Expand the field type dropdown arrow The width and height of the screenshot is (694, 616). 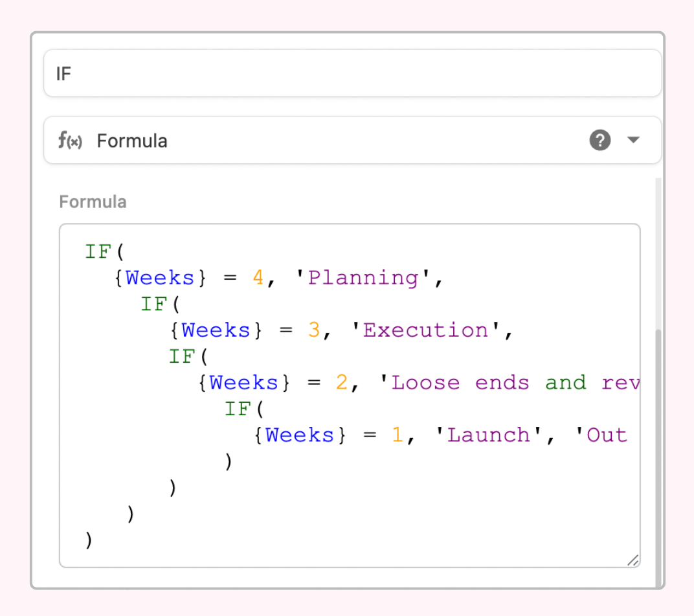click(x=633, y=140)
